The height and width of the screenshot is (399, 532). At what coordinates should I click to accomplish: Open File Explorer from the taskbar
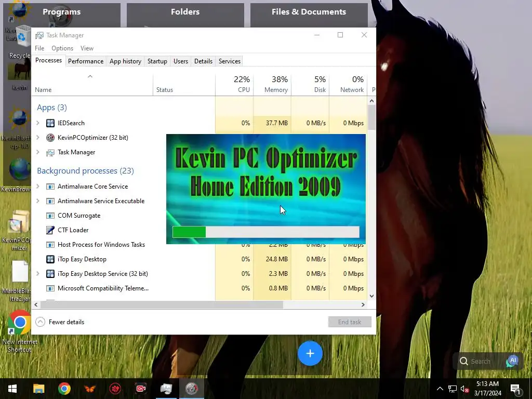pos(38,389)
